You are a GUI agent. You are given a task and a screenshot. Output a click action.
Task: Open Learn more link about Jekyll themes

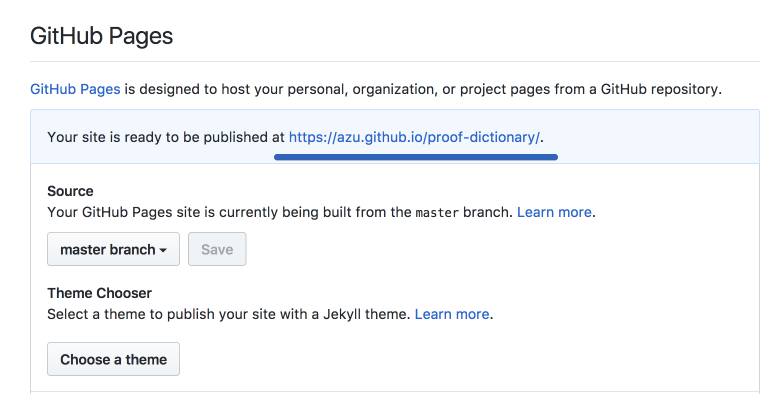(x=451, y=314)
